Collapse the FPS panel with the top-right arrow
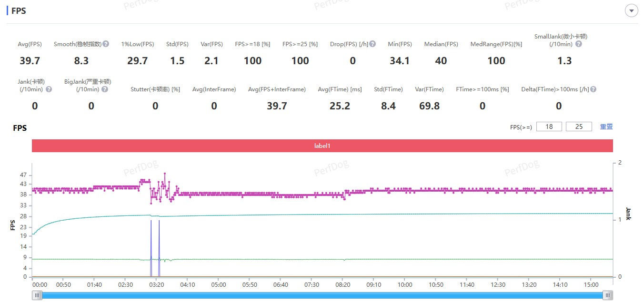This screenshot has width=644, height=302. [631, 11]
